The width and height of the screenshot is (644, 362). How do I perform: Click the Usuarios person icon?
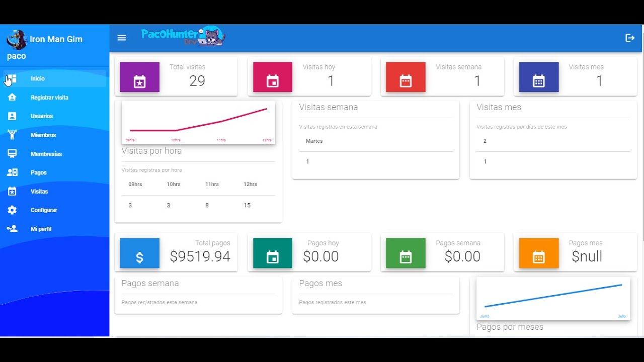pos(12,116)
